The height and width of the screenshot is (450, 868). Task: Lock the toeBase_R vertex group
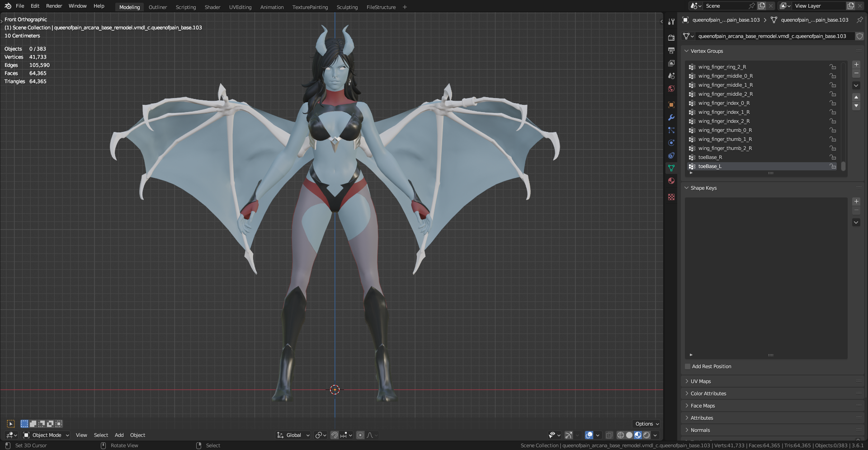(833, 157)
